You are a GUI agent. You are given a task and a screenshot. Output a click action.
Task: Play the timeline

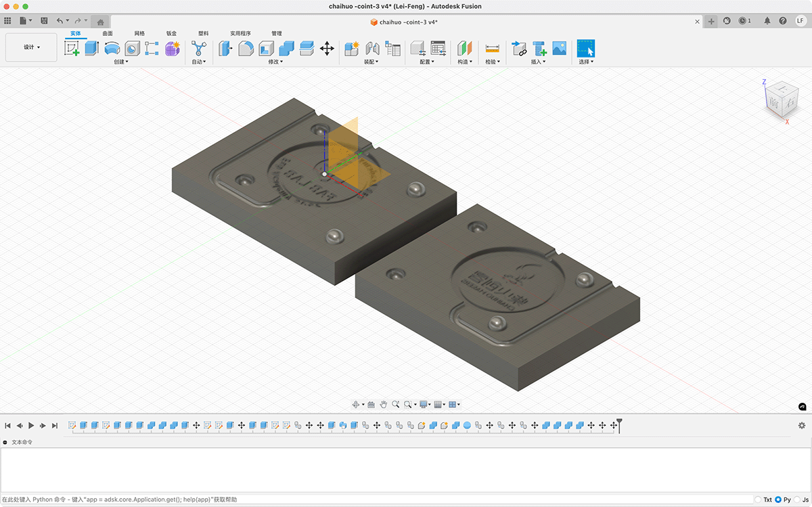coord(31,425)
